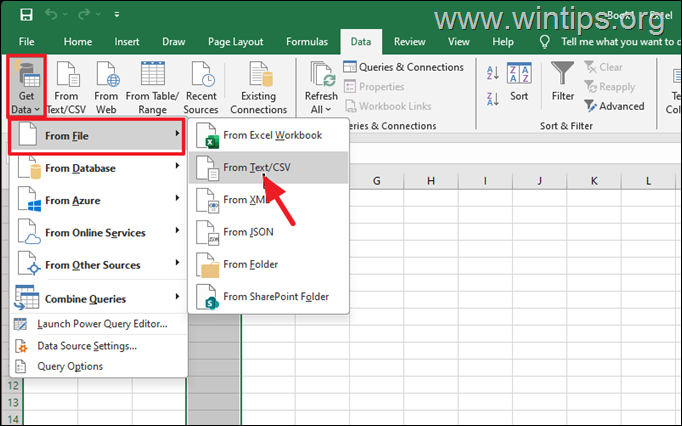Select From Excel Workbook option
The width and height of the screenshot is (682, 426).
click(271, 135)
